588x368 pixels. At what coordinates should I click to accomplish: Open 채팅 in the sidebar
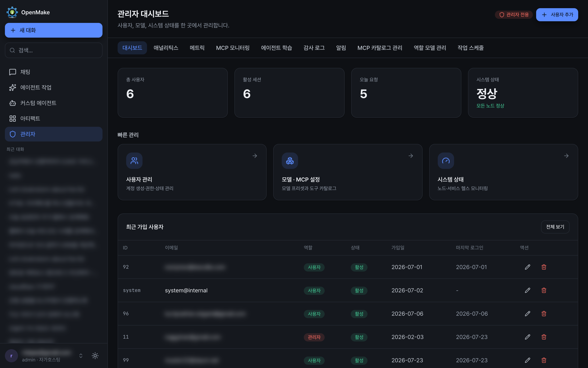[53, 72]
